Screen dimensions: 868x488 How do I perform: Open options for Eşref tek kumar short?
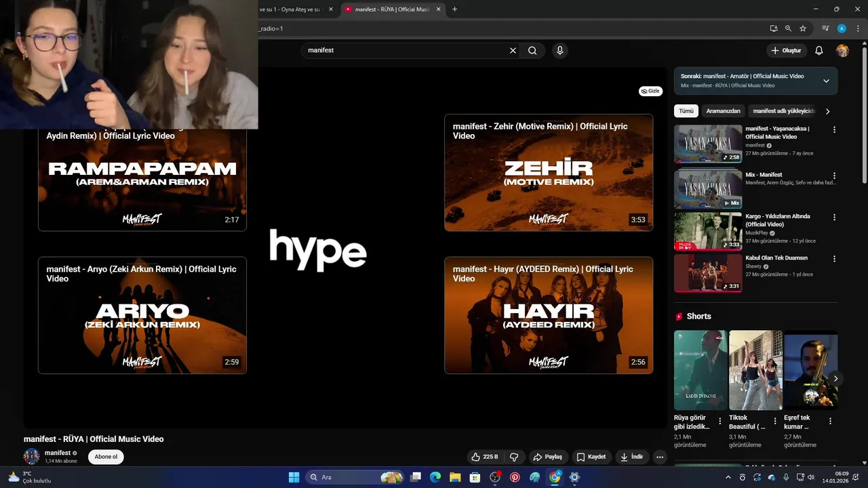830,422
